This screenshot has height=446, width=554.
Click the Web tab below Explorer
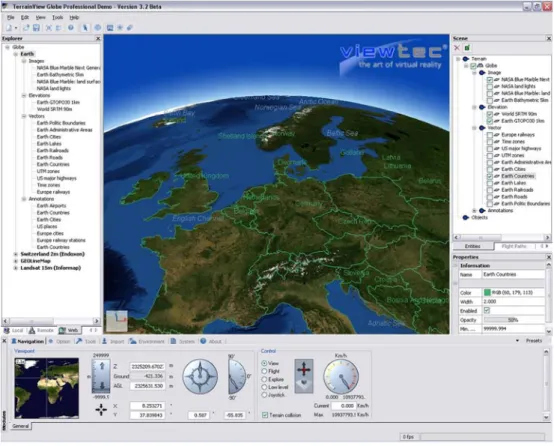[69, 330]
